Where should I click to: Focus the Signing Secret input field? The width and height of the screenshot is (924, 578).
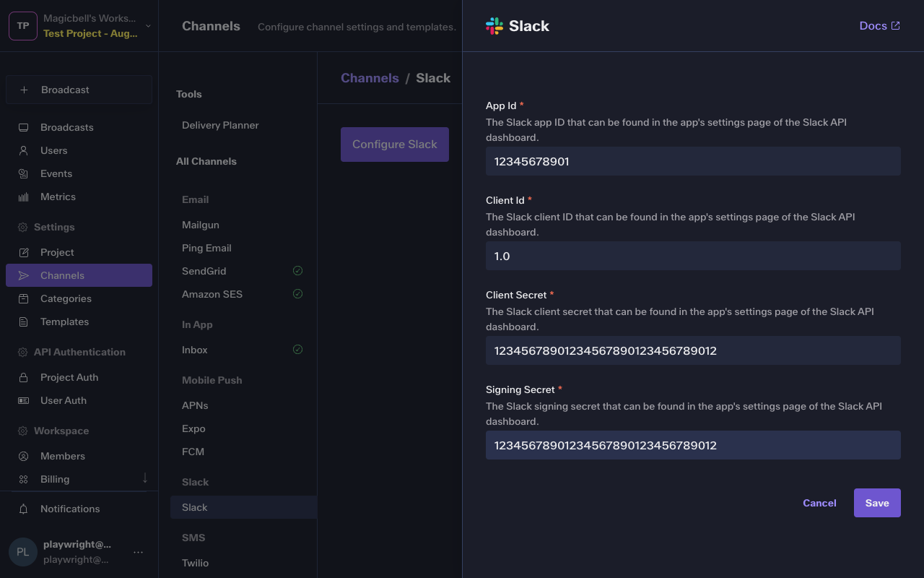point(693,445)
